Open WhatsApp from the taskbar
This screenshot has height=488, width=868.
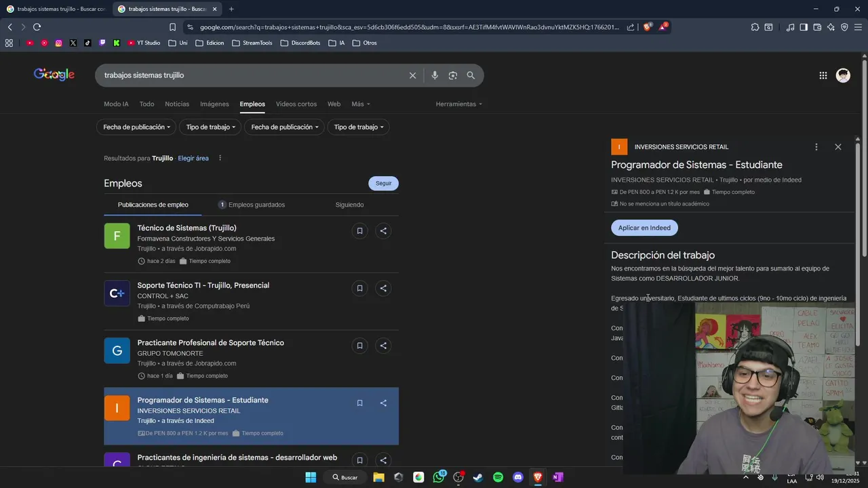click(x=439, y=477)
